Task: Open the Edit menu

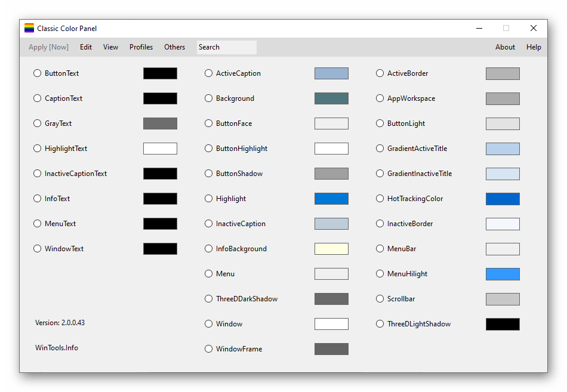Action: point(86,47)
